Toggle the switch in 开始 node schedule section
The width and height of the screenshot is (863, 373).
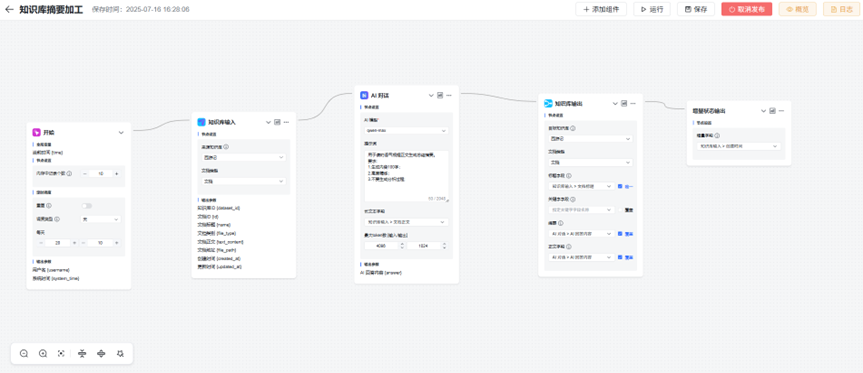[86, 206]
